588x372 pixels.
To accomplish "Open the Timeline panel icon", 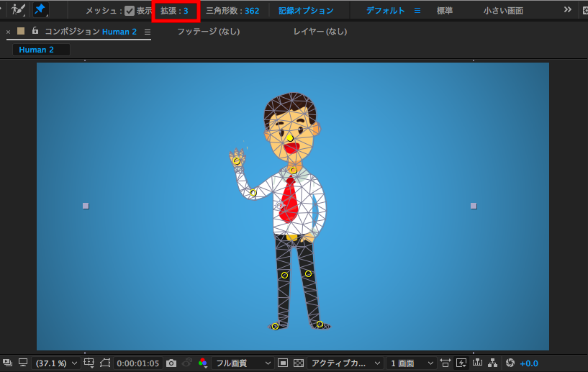I will (x=477, y=362).
